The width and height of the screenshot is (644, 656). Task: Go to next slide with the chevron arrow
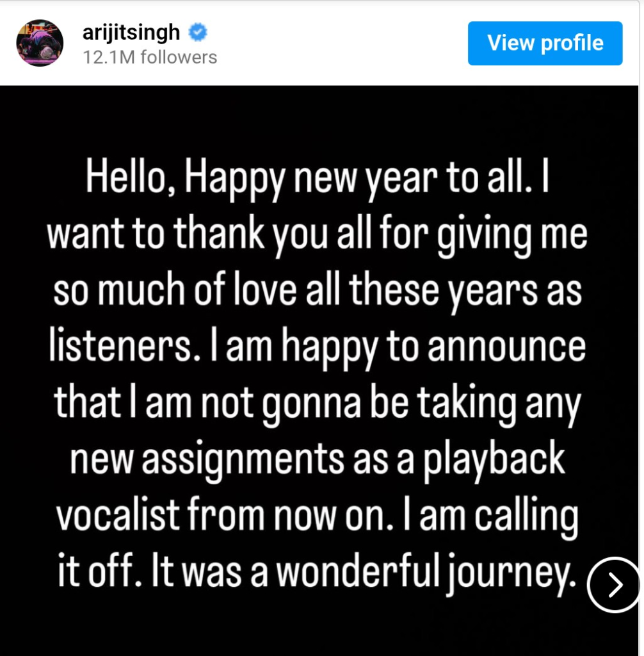click(x=613, y=585)
